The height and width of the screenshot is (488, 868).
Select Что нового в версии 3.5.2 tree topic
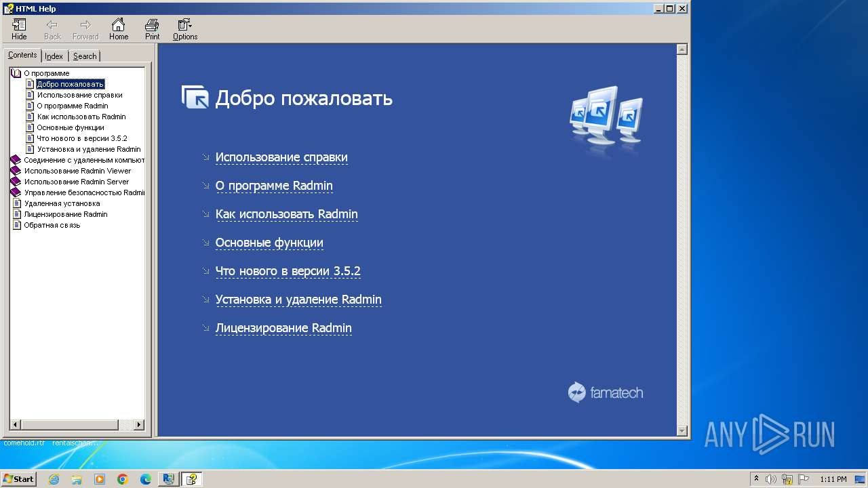point(82,138)
